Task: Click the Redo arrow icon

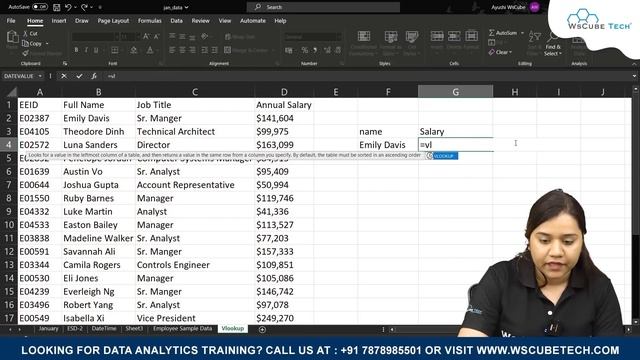Action: click(x=84, y=7)
